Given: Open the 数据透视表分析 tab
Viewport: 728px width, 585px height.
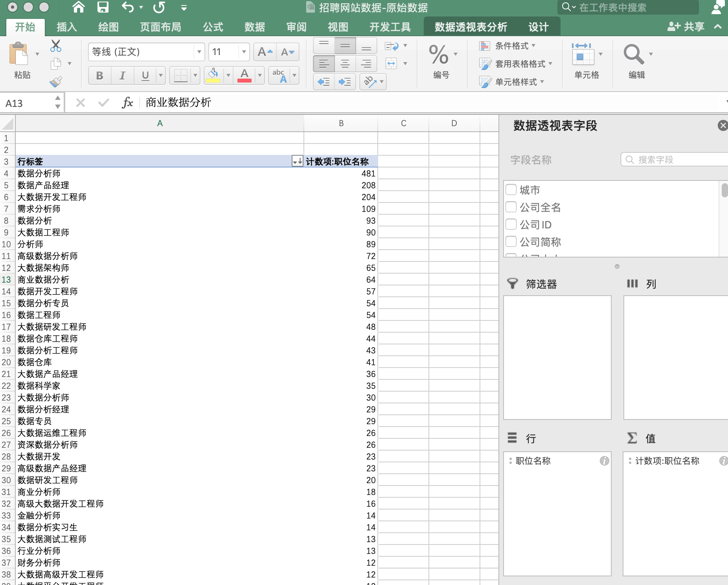Looking at the screenshot, I should pos(471,27).
